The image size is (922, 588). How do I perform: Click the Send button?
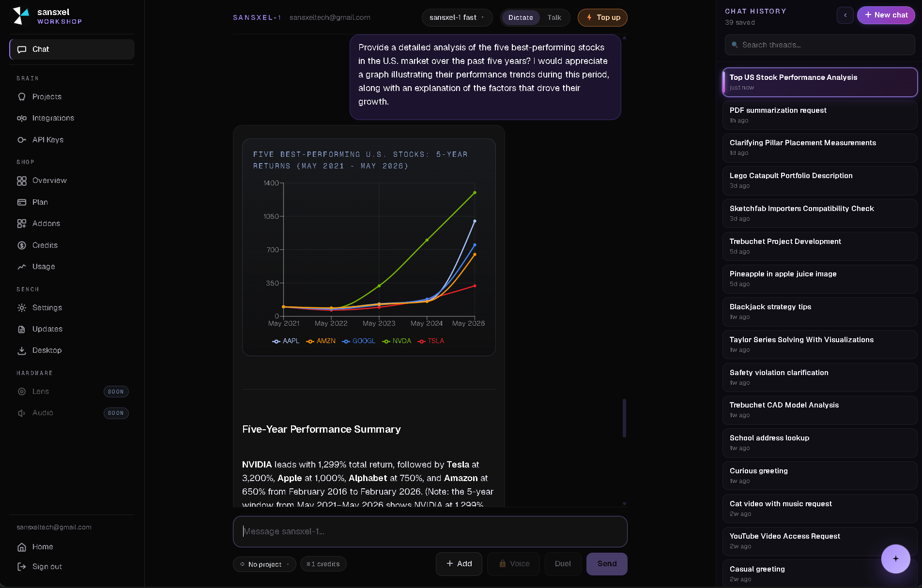607,564
